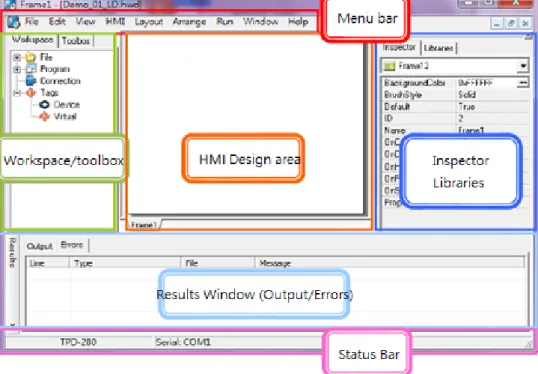Select the BackgroundColor property name
The width and height of the screenshot is (538, 374).
(x=414, y=83)
